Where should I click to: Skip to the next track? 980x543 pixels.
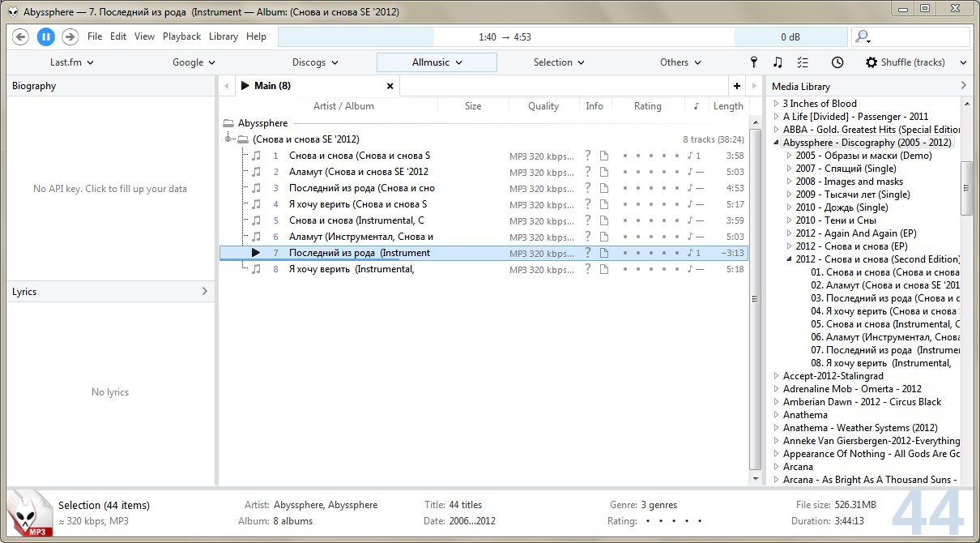tap(70, 36)
